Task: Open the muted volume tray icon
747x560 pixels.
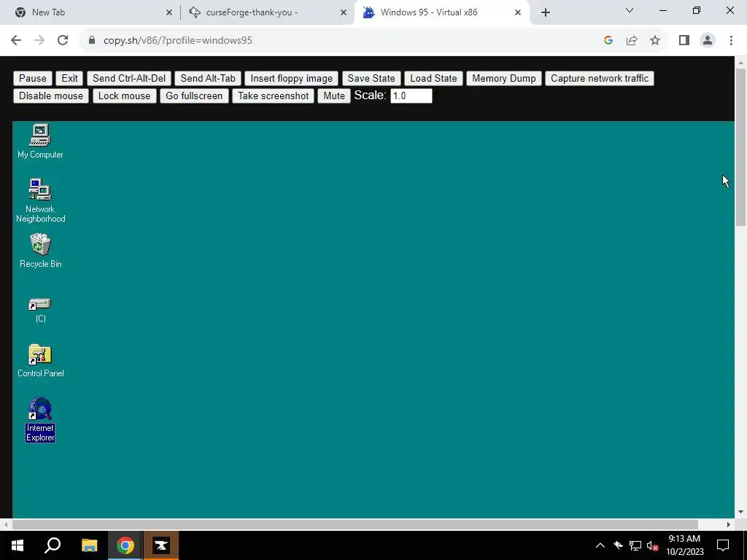Action: [x=653, y=545]
